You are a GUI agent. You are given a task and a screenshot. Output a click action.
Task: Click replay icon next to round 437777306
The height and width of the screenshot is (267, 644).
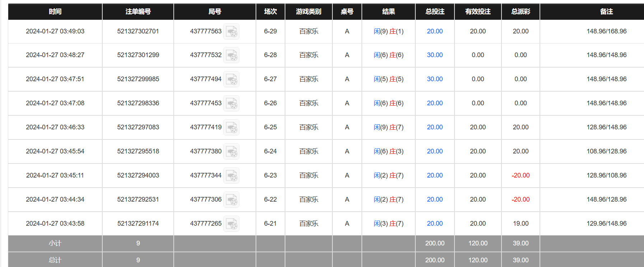[x=231, y=200]
